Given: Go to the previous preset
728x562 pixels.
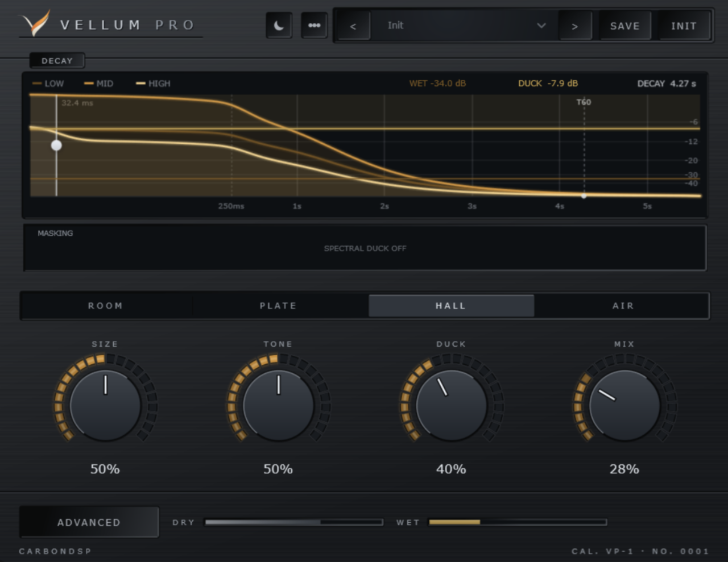Looking at the screenshot, I should click(353, 26).
